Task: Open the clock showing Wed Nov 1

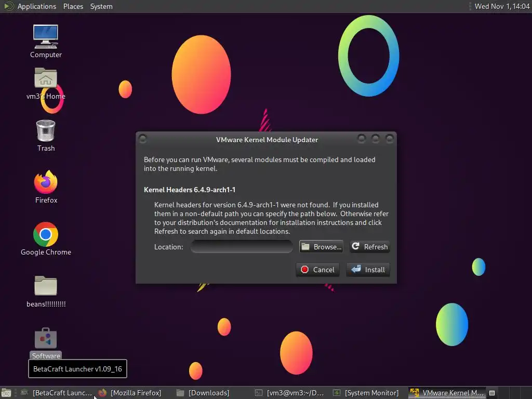Action: 502,6
